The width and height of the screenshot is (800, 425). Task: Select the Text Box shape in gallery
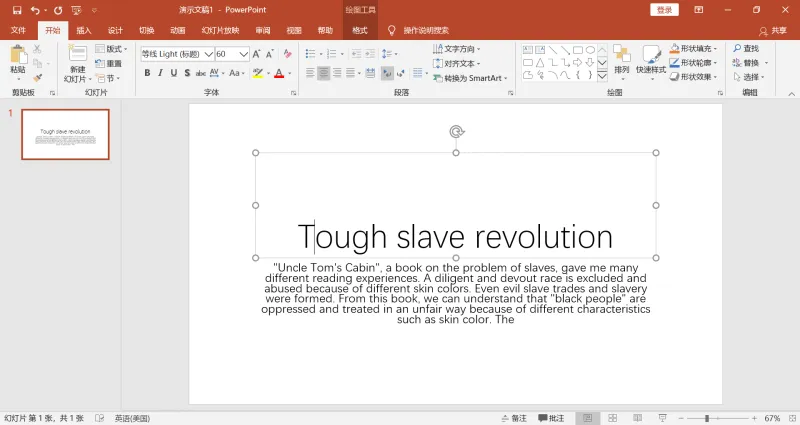[x=528, y=50]
